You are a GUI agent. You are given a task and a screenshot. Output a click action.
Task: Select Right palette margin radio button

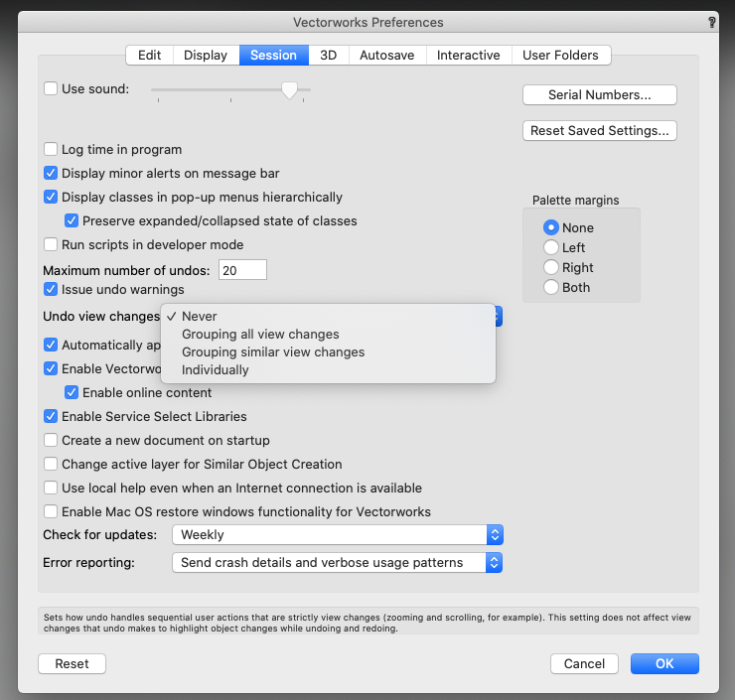click(x=550, y=268)
